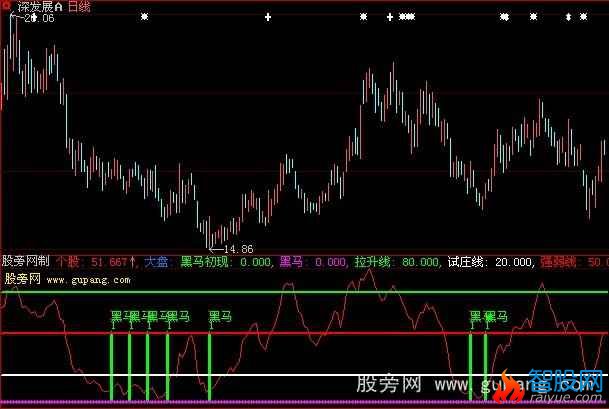Click the red icon beside 深发展A title
The height and width of the screenshot is (409, 609).
[x=6, y=5]
